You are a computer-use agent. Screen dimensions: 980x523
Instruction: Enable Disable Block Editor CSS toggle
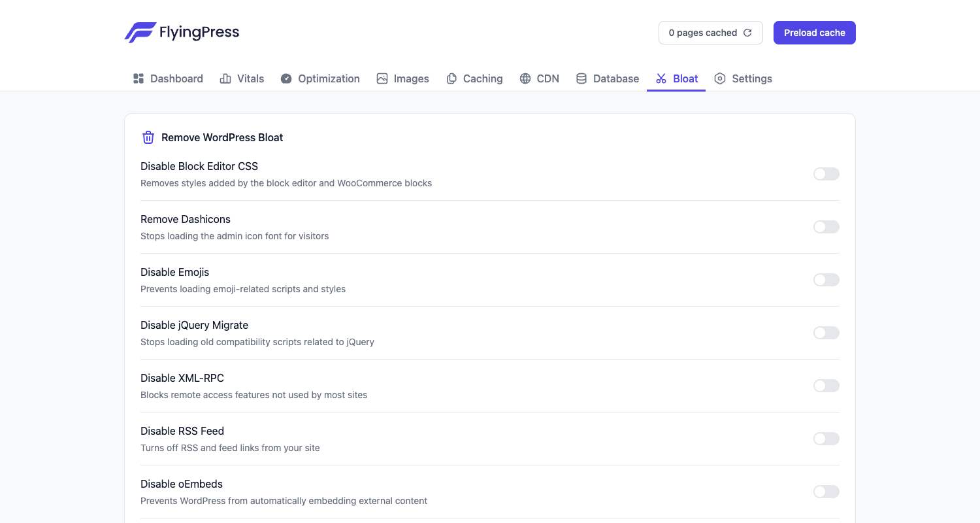coord(826,174)
